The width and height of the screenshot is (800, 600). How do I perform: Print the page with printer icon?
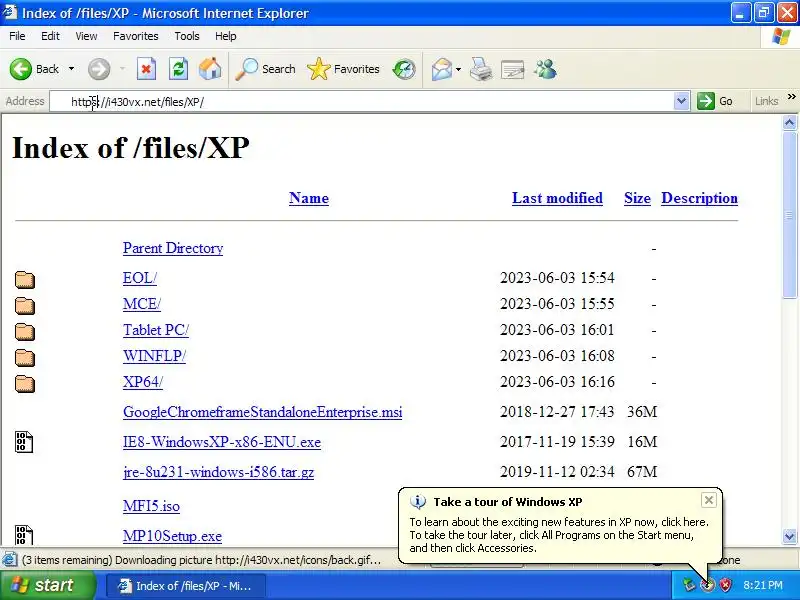coord(481,69)
